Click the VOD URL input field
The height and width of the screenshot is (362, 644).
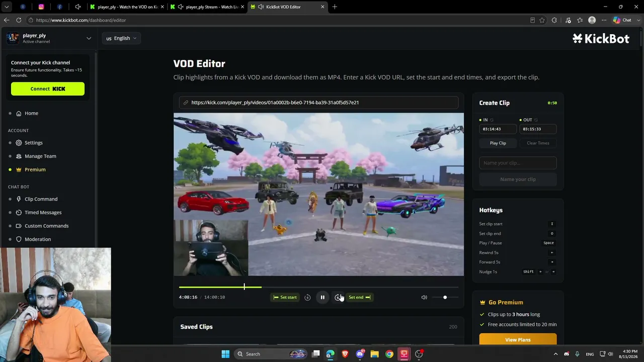318,103
